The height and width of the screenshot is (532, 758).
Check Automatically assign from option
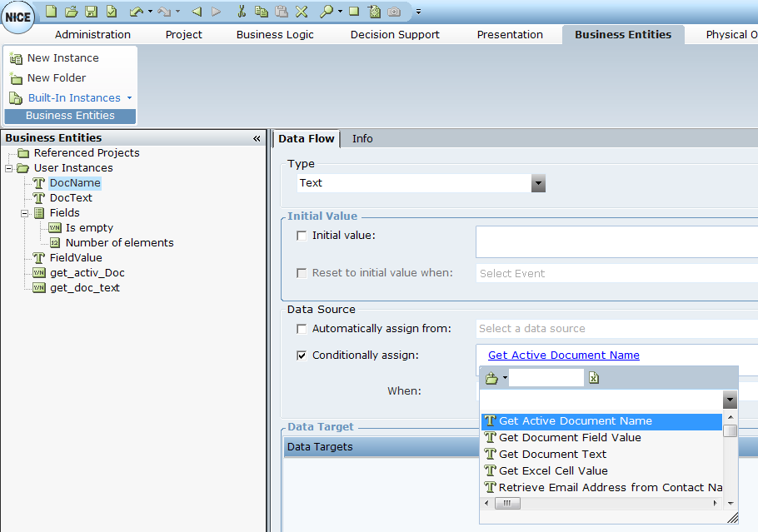pos(302,329)
